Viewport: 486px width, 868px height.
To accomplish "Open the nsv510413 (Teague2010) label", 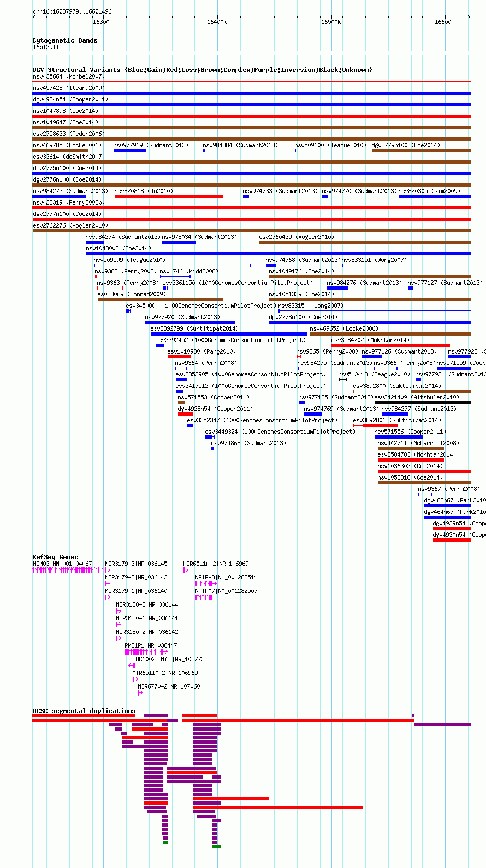I will click(374, 374).
